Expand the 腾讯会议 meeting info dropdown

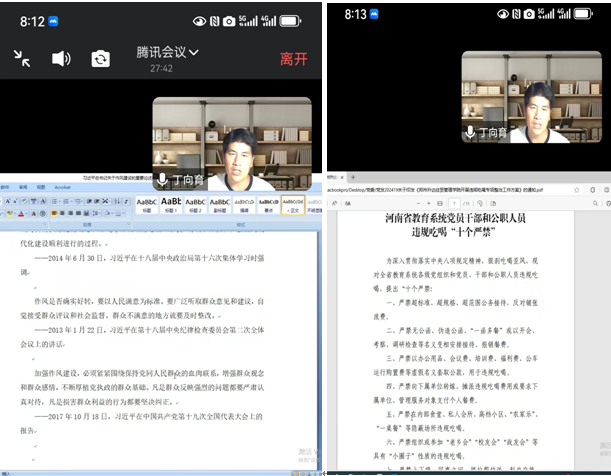[167, 52]
